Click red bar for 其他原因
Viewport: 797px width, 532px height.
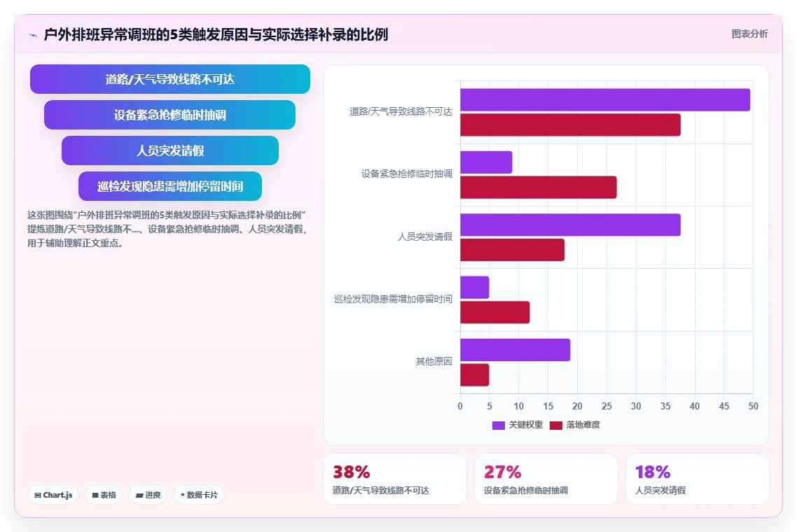coord(475,375)
